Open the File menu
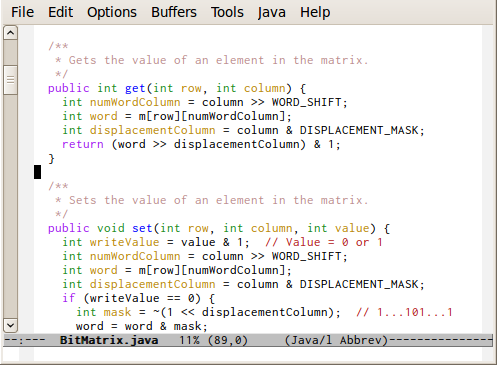 tap(22, 12)
